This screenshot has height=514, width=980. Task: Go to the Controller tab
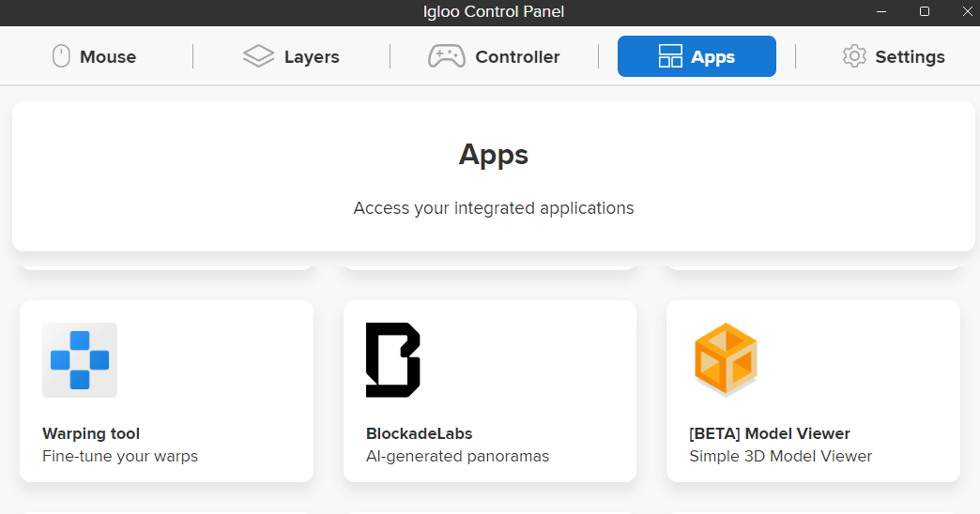click(517, 57)
